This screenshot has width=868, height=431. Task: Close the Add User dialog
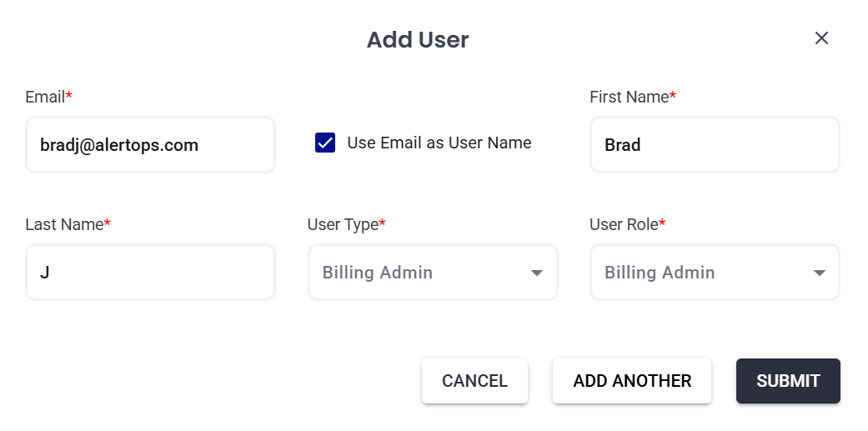point(821,38)
